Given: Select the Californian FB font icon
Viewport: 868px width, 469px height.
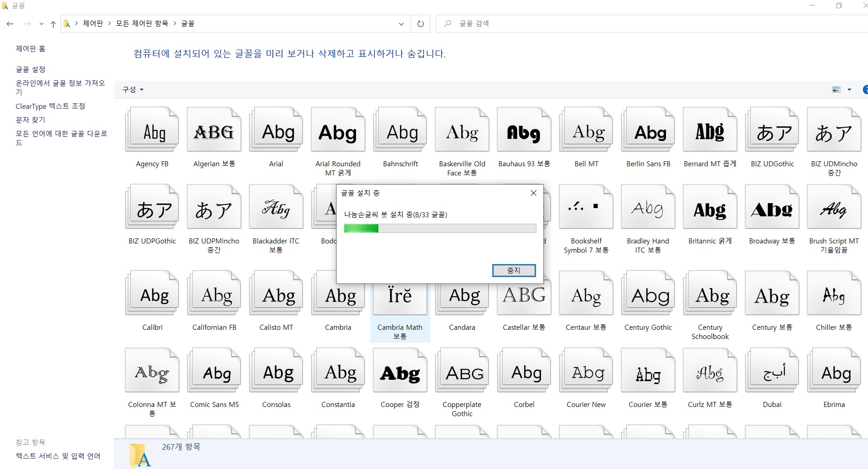Looking at the screenshot, I should tap(214, 293).
